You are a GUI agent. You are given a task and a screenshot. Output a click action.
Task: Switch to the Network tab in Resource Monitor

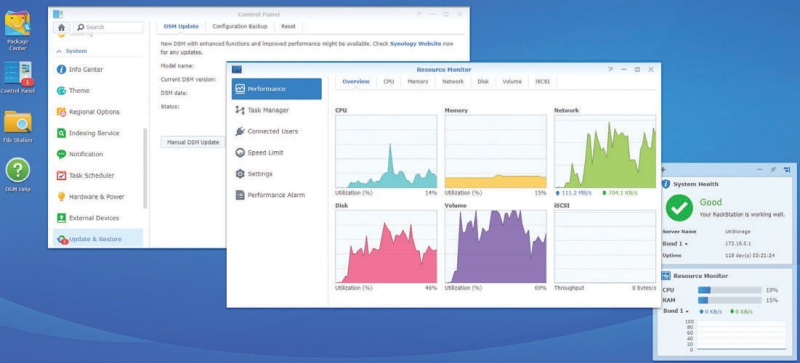pos(453,81)
